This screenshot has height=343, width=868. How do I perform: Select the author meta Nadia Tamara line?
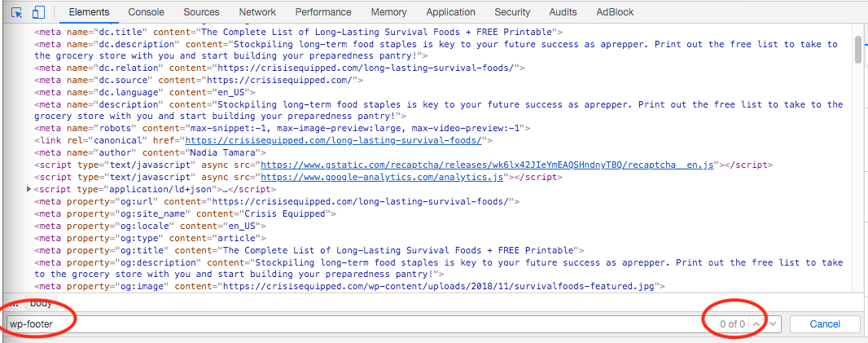[150, 153]
